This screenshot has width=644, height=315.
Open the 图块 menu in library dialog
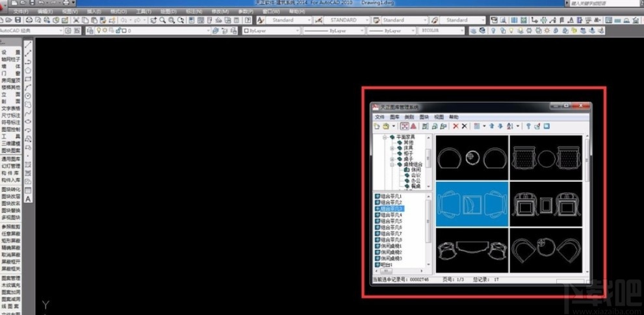(424, 117)
